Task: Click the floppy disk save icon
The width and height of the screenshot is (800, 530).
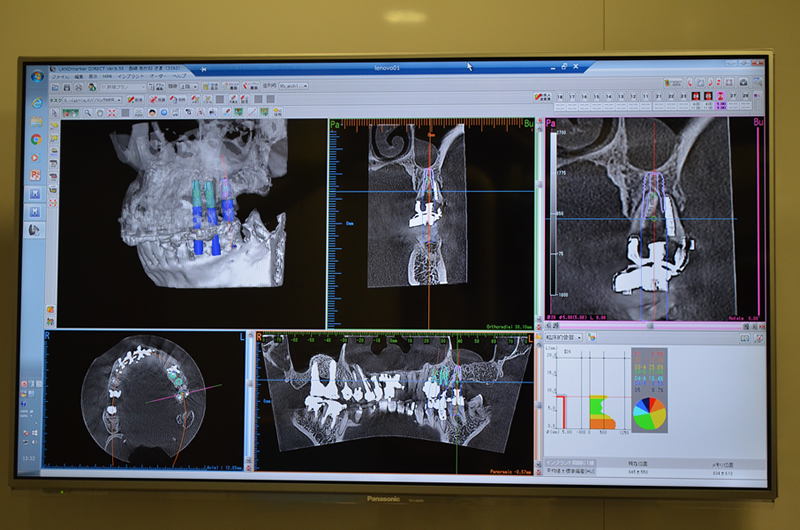Action: (67, 88)
